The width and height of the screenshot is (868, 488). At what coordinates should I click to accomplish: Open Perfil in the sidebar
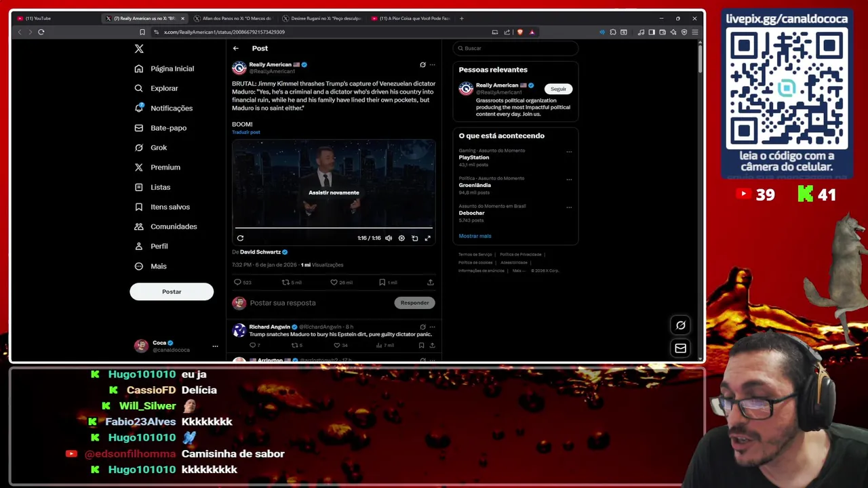point(151,246)
